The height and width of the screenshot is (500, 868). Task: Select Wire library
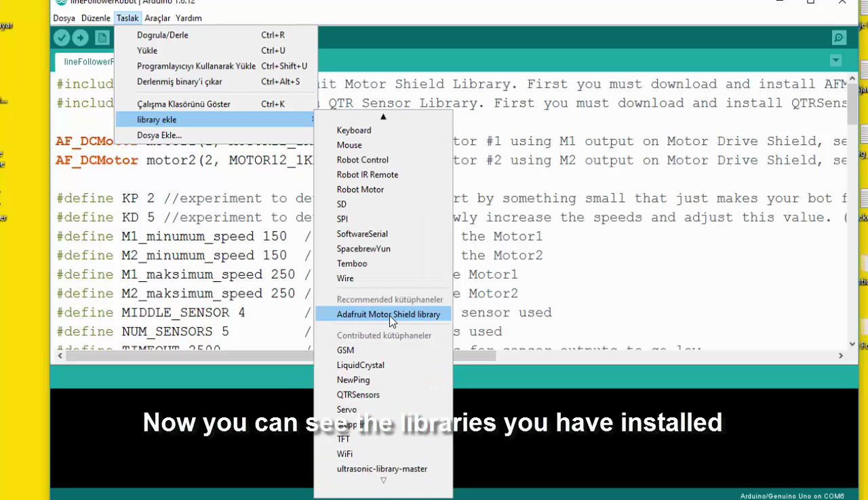pos(383,278)
